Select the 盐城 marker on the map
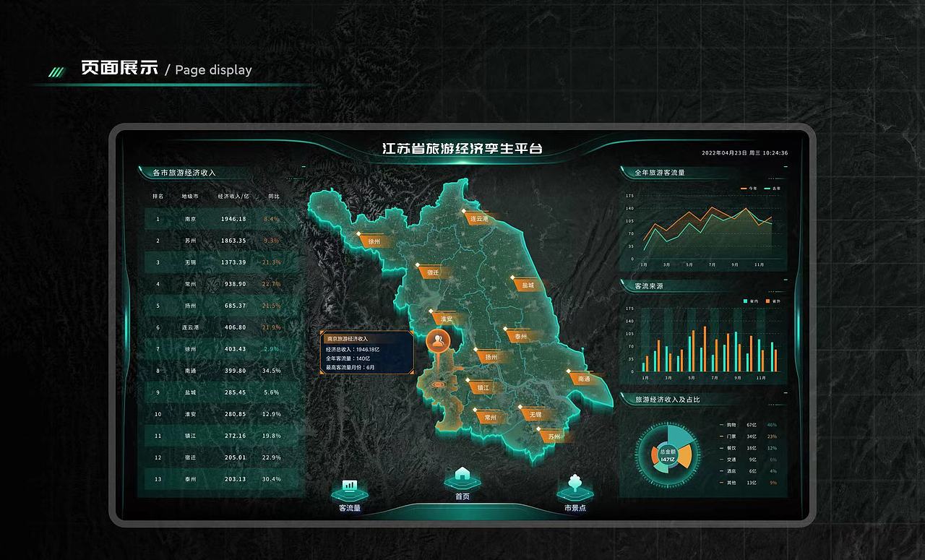 tap(528, 285)
